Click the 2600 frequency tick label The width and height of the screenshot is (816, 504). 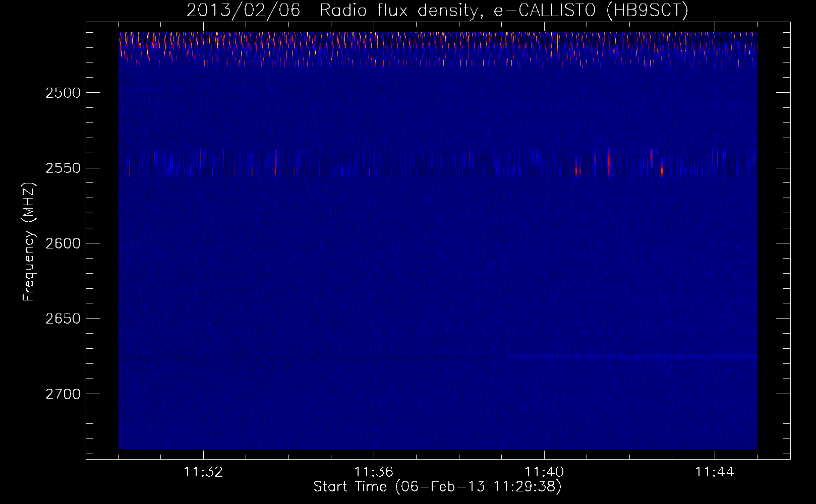[x=63, y=243]
